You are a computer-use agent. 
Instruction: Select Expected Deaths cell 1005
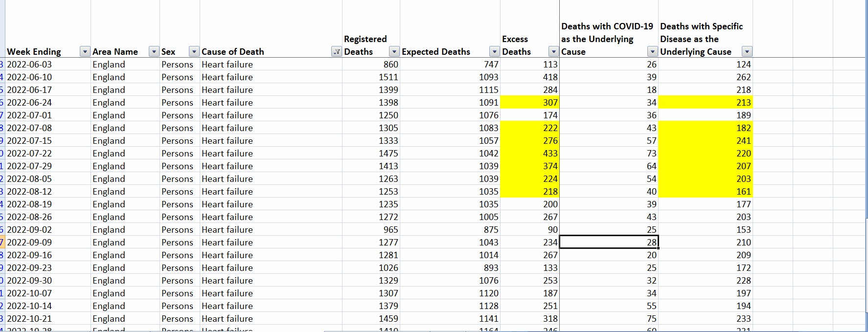450,217
